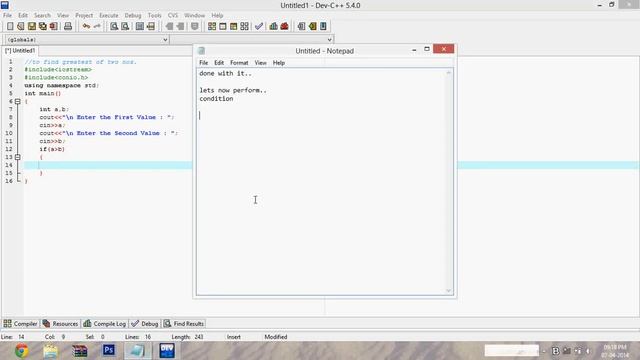This screenshot has height=360, width=640.
Task: Click code line "if(a>b)" in editor
Action: (52, 149)
